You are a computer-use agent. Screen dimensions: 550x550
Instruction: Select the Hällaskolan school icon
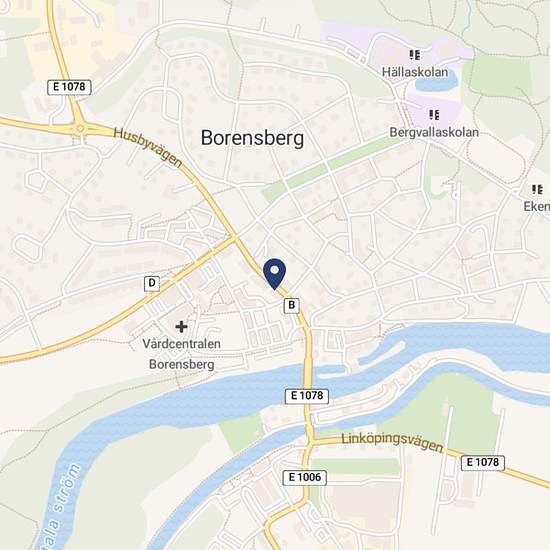coord(415,55)
